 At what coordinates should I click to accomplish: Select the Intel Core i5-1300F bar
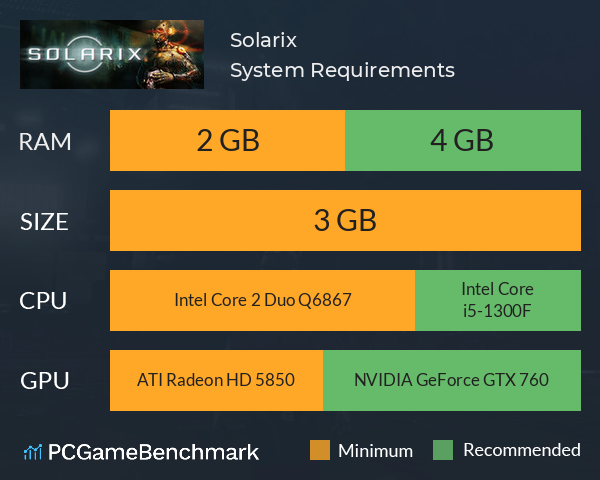click(498, 300)
